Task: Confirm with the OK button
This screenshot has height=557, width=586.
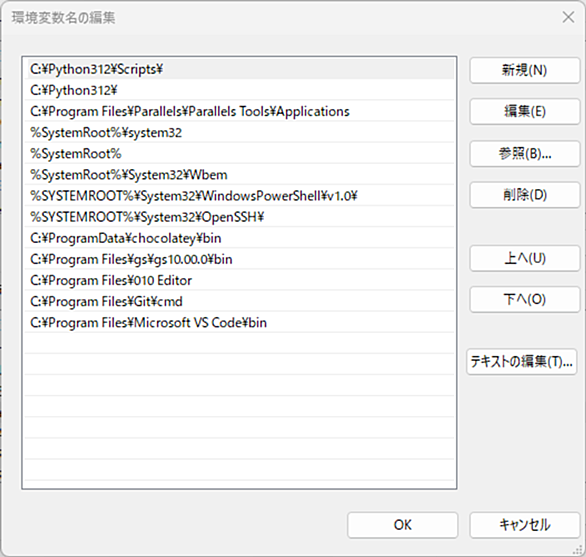Action: coord(403,525)
